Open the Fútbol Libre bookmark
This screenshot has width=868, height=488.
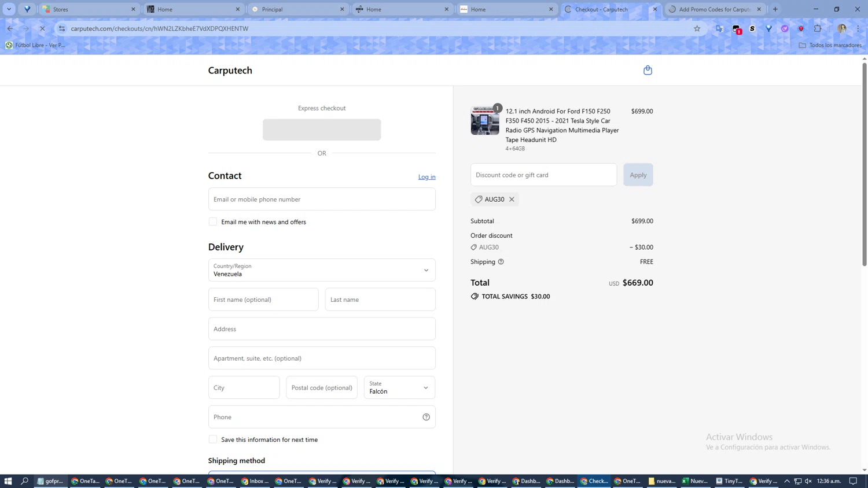(35, 45)
